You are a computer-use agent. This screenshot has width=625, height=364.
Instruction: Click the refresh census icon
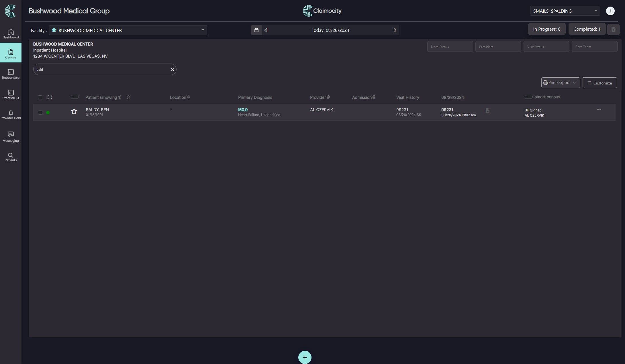pyautogui.click(x=50, y=97)
